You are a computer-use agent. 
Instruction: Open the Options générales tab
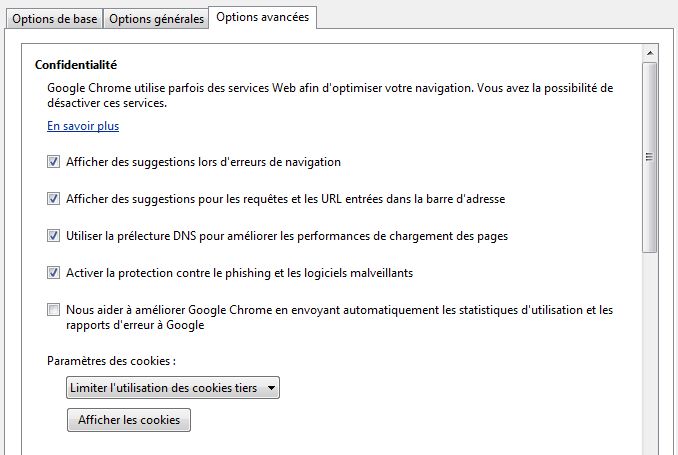[x=155, y=19]
